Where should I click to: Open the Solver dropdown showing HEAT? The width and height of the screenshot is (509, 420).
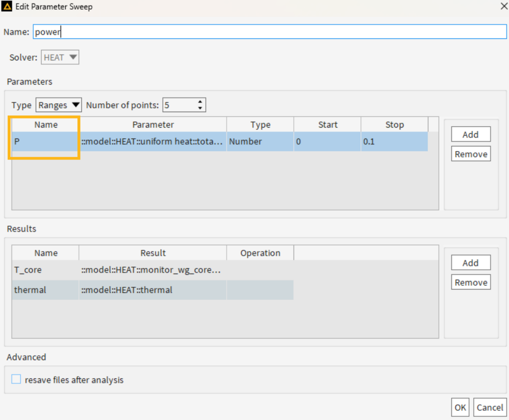click(60, 57)
